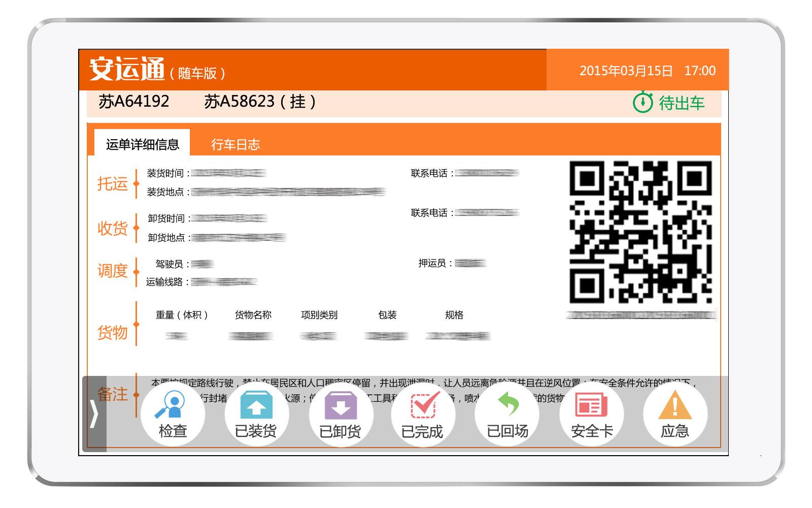This screenshot has height=508, width=812.
Task: Tap the waybill QR code
Action: 641,232
